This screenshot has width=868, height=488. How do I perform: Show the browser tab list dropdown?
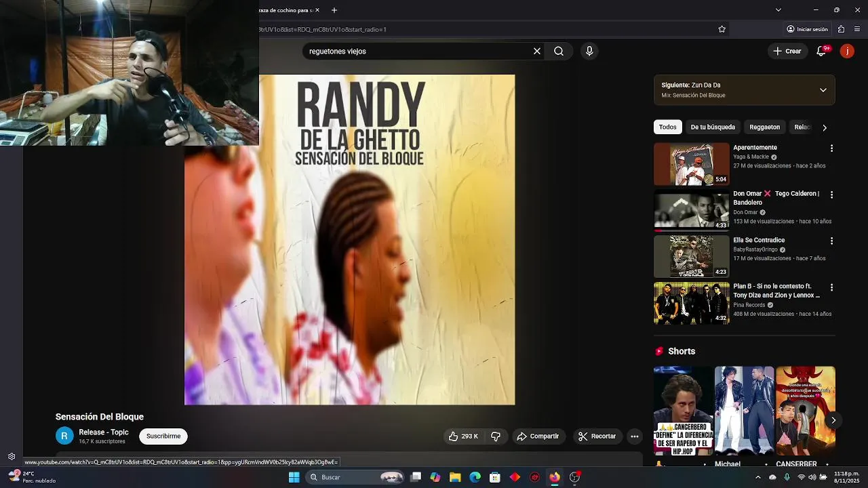pyautogui.click(x=778, y=10)
